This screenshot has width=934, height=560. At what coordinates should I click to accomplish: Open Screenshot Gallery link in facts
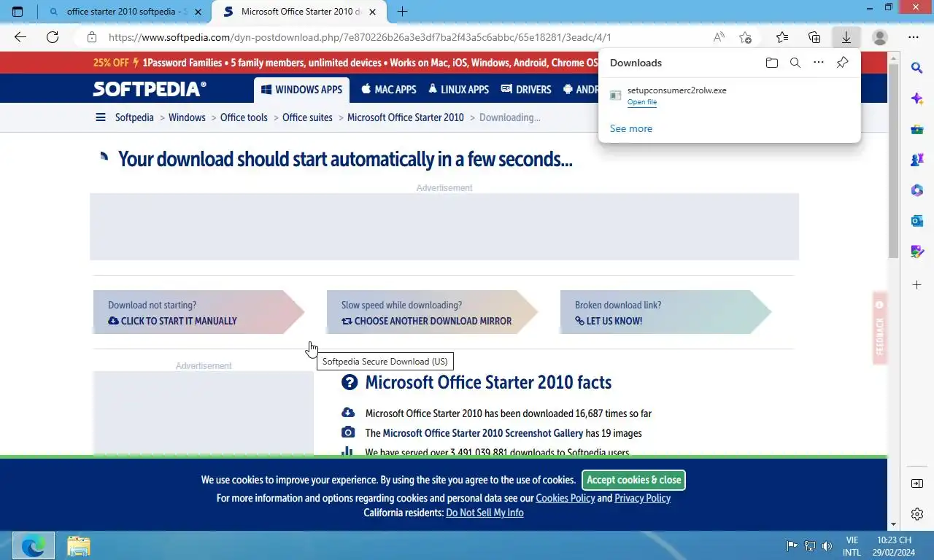(483, 433)
